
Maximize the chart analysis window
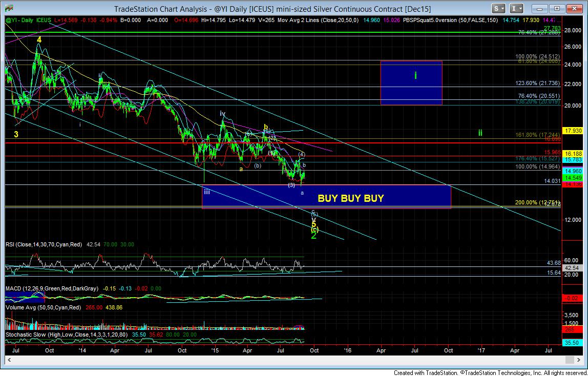[x=558, y=9]
